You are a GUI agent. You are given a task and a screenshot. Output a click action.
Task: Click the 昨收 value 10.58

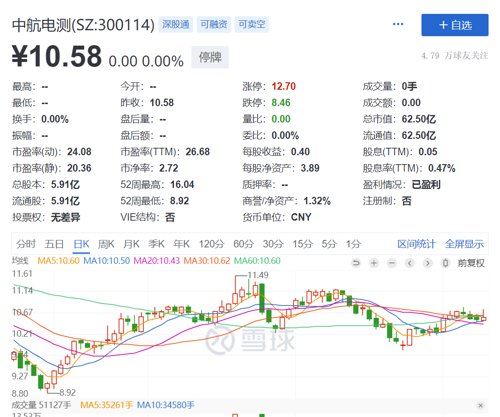162,103
